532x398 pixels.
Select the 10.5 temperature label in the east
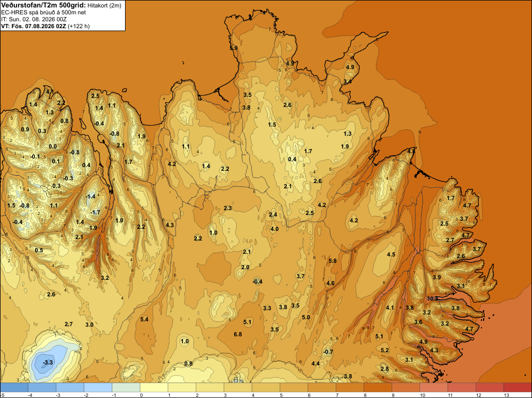coord(433,299)
